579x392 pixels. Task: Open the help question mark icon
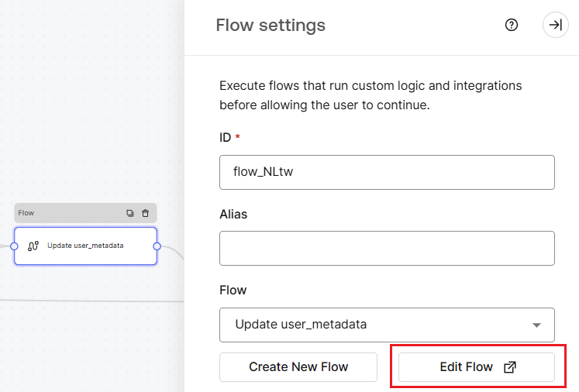click(512, 25)
